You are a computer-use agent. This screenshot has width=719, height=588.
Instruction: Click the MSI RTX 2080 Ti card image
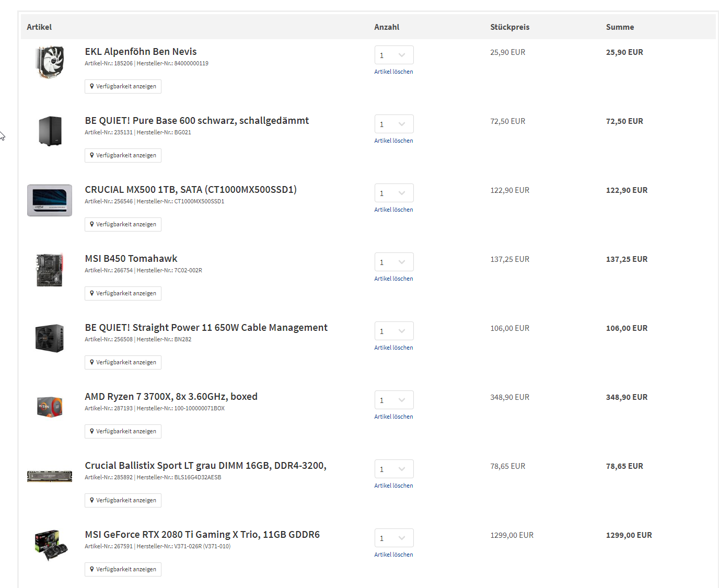51,545
